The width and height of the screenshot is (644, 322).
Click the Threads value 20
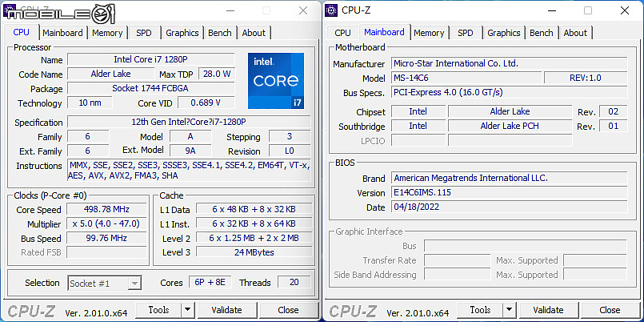tap(294, 282)
